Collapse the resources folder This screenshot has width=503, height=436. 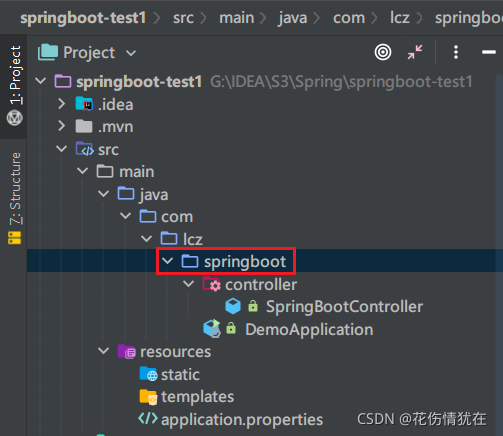point(104,351)
